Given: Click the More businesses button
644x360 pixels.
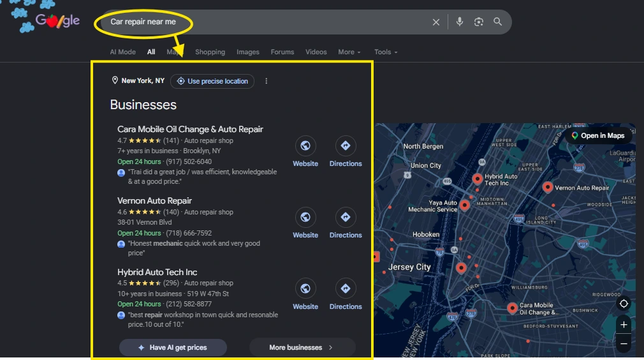Looking at the screenshot, I should pyautogui.click(x=302, y=348).
